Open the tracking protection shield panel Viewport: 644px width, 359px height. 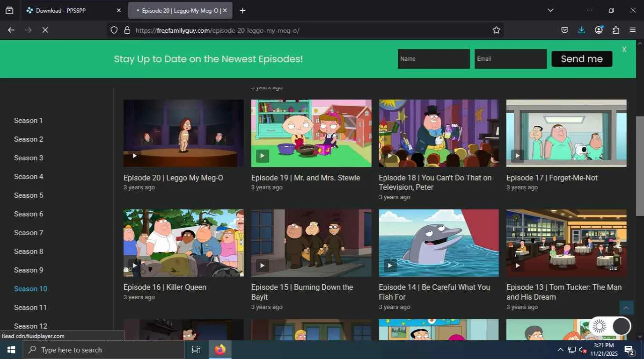click(114, 30)
